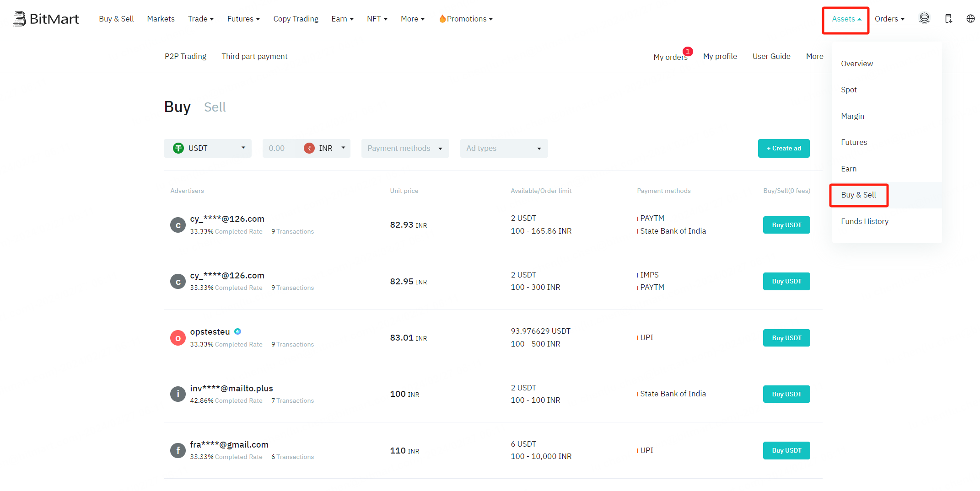980x491 pixels.
Task: Click avatar of cy_ advertiser at 82.93
Action: [178, 225]
